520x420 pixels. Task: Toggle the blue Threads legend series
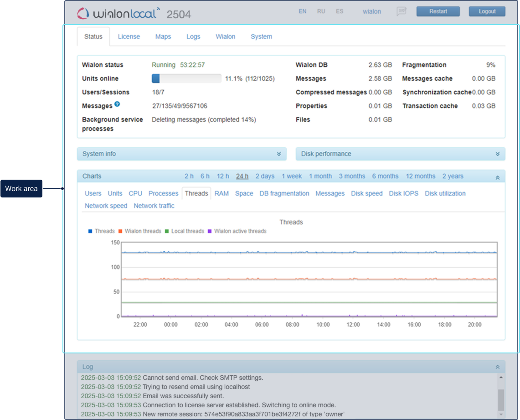pyautogui.click(x=101, y=231)
